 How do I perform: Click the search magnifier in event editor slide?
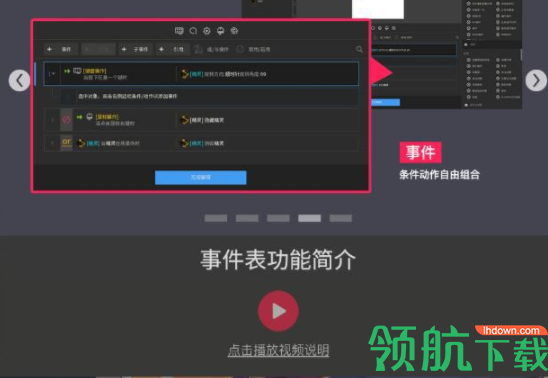(x=359, y=49)
